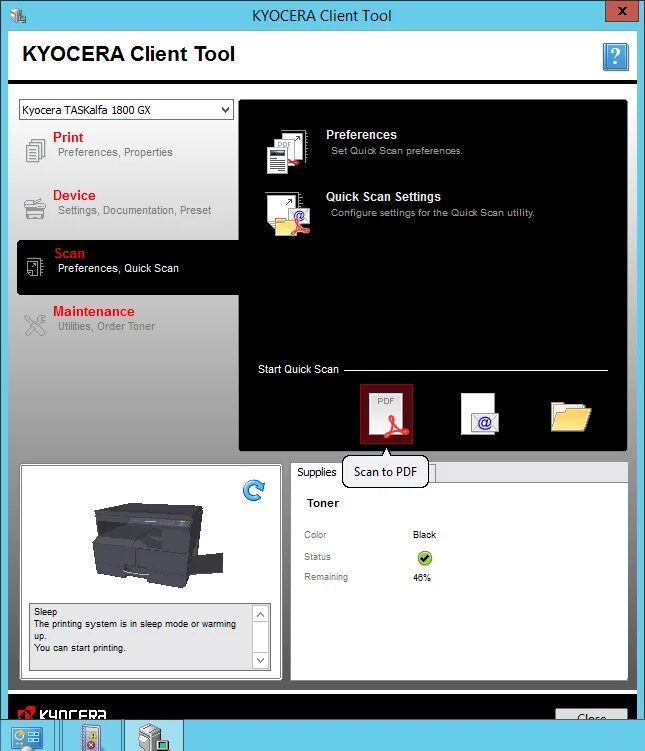Image resolution: width=645 pixels, height=751 pixels.
Task: Click the Black toner color value
Action: [424, 535]
